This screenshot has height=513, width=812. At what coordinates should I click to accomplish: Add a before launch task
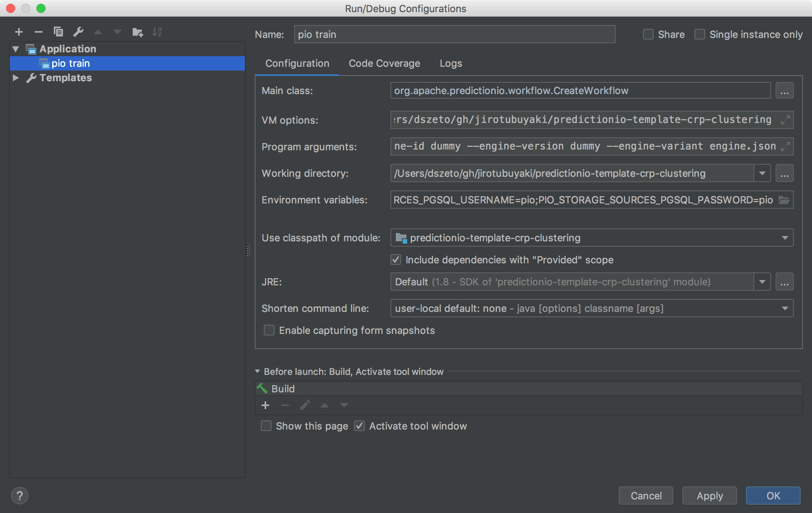[265, 405]
